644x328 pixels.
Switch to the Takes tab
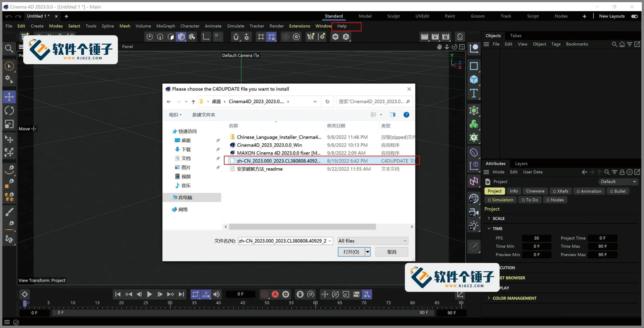coord(515,36)
